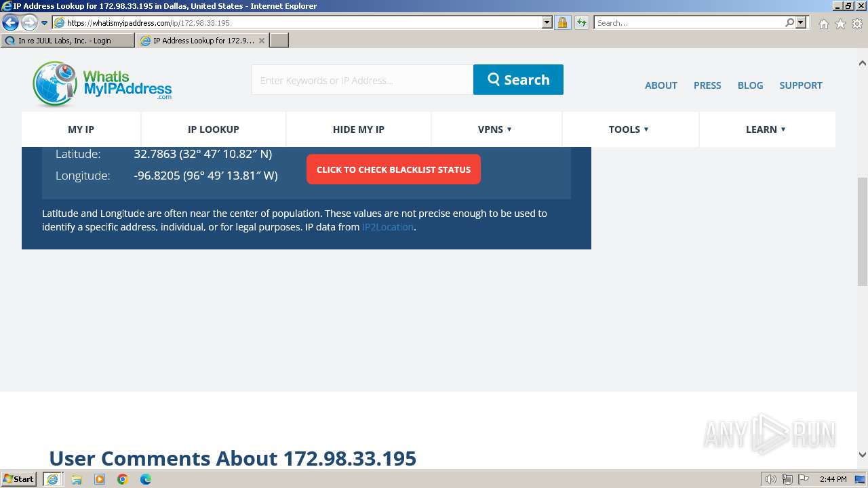
Task: Click the User Comments About 172.98.33.195 heading
Action: coord(233,458)
